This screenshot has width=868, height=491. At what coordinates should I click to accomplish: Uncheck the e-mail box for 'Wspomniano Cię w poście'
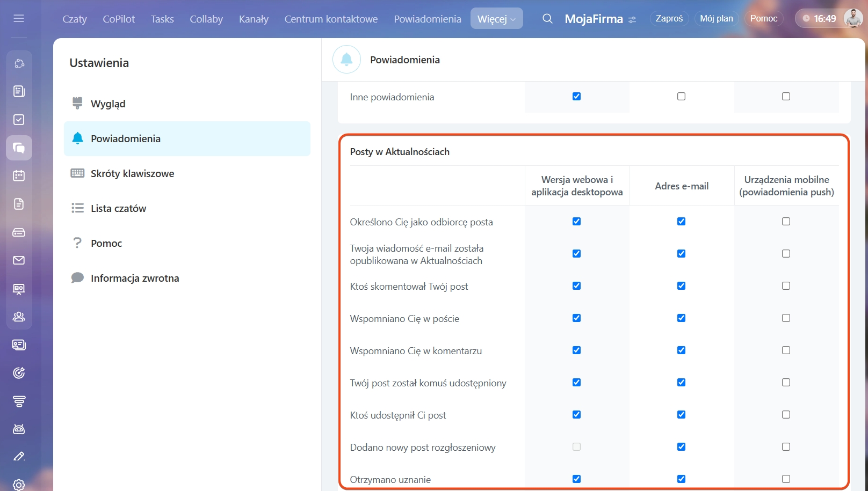(681, 318)
